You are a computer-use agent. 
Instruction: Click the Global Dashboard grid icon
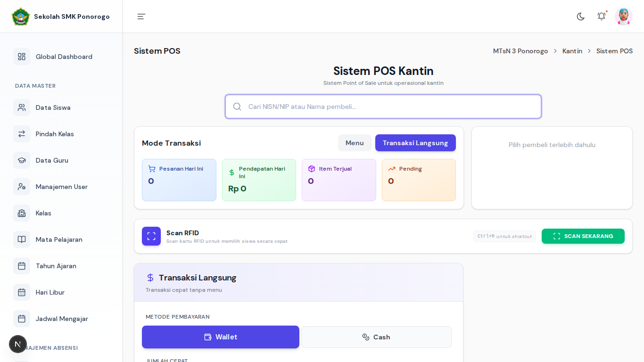click(22, 57)
